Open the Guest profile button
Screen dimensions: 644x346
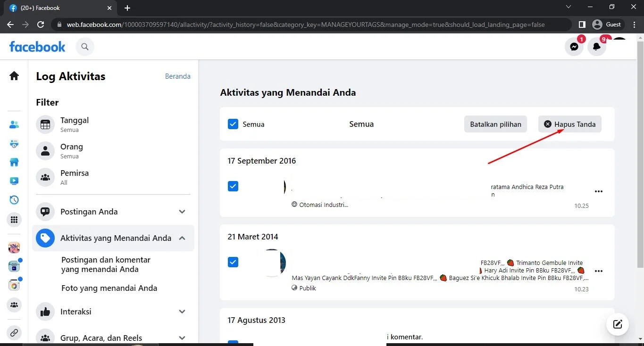(608, 25)
